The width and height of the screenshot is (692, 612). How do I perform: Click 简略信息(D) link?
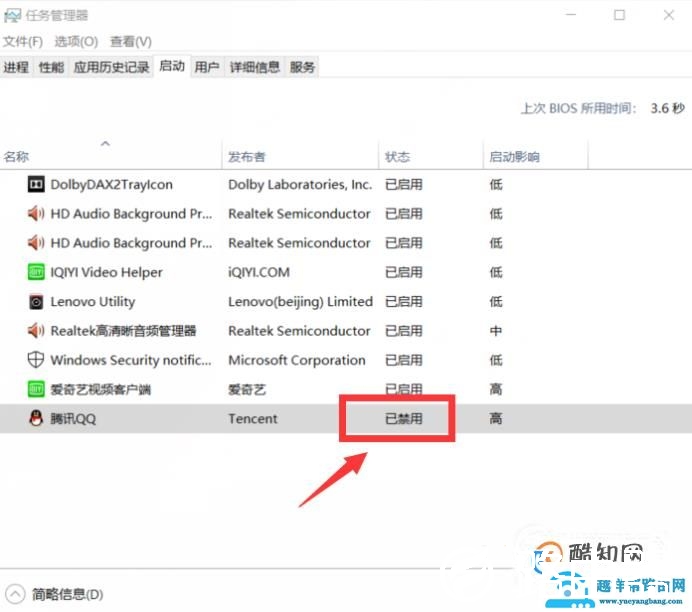tap(68, 594)
